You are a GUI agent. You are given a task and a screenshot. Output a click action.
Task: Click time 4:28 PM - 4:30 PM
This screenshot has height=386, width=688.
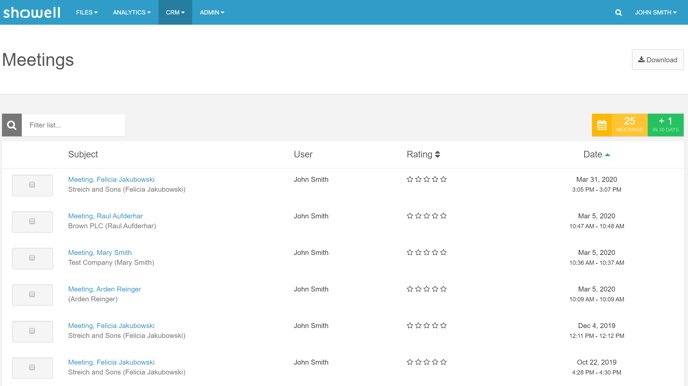[x=597, y=372]
